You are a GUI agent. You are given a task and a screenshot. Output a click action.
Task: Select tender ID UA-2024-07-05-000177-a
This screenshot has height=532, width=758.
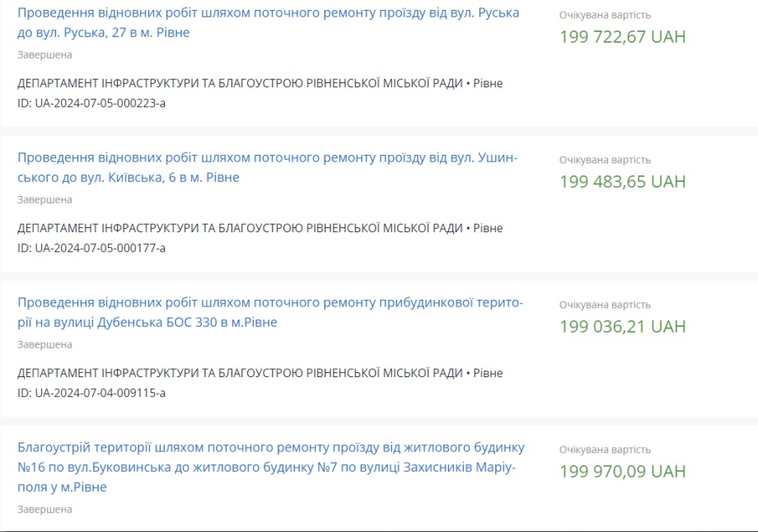[x=91, y=248]
